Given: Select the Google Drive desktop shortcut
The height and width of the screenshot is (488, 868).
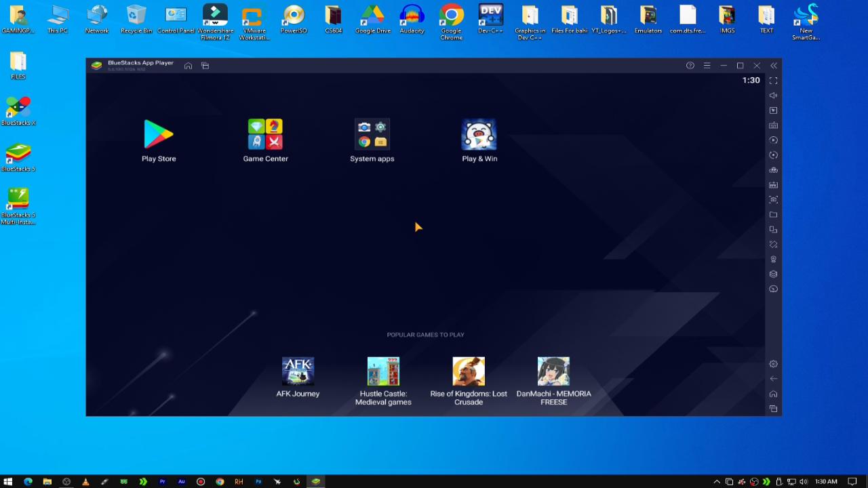Looking at the screenshot, I should tap(372, 19).
